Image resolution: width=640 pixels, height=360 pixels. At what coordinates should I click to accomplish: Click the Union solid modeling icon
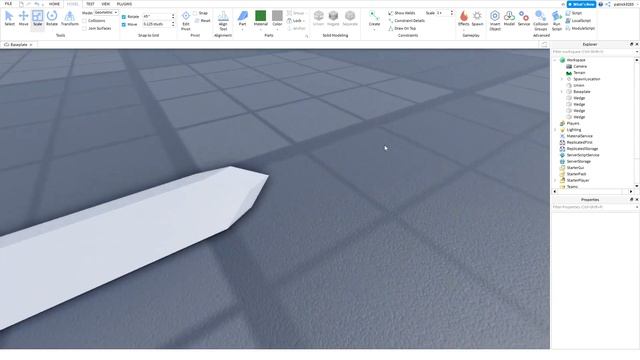coord(318,18)
